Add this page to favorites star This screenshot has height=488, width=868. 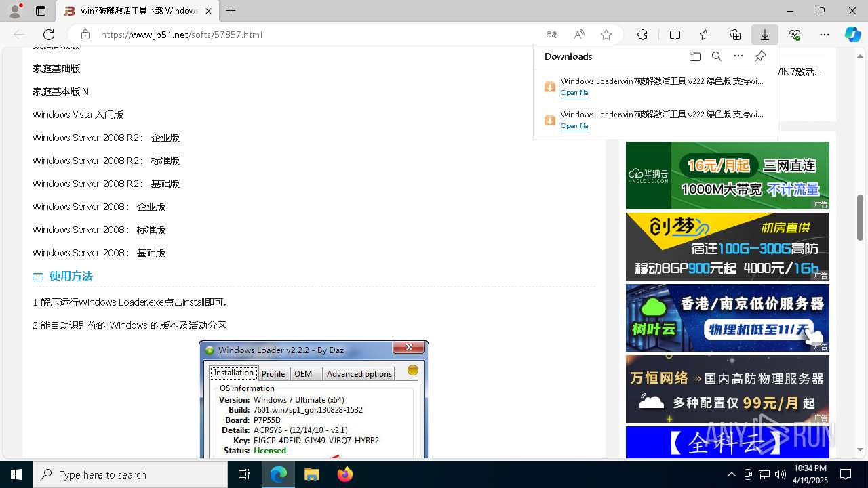(x=606, y=35)
